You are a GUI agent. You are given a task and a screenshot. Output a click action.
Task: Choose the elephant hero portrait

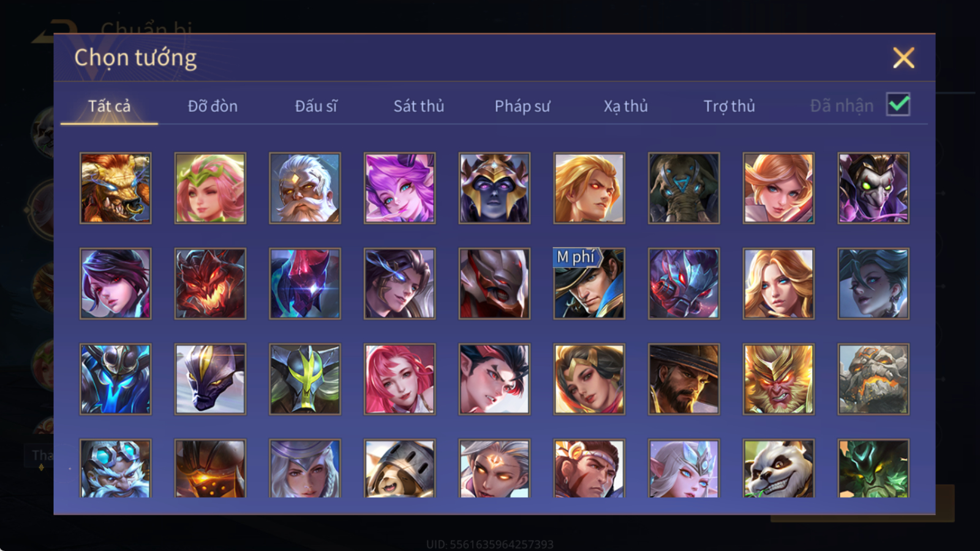684,188
